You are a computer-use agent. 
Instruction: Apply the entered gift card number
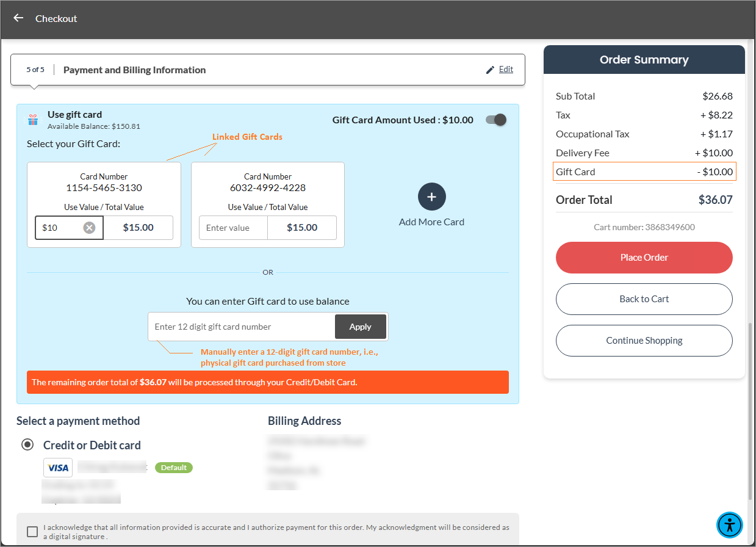click(x=360, y=327)
